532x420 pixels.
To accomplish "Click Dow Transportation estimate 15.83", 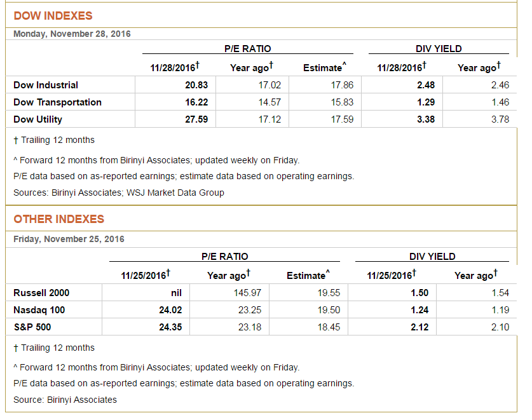I will (x=342, y=102).
